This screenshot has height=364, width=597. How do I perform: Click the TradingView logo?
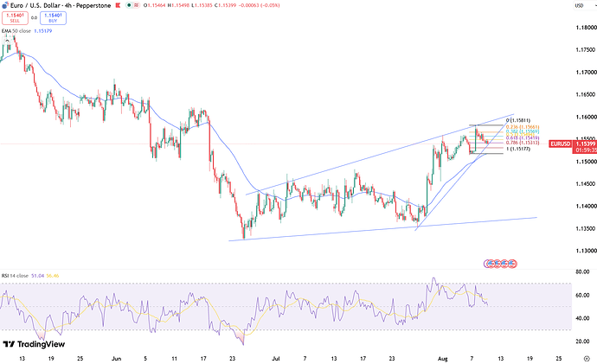click(34, 344)
